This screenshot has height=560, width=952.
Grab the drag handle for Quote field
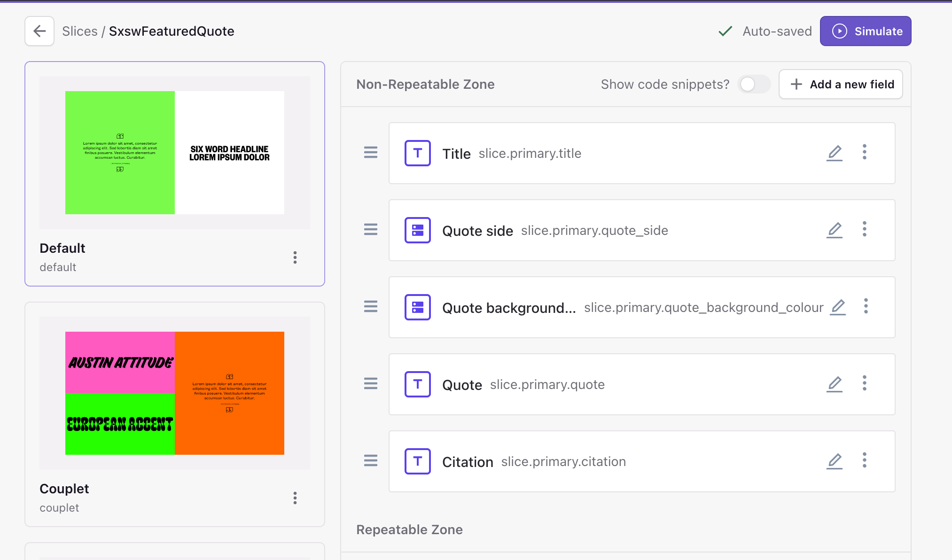coord(371,383)
